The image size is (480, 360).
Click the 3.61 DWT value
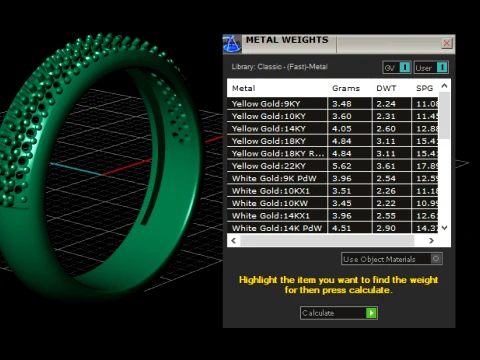pos(386,166)
